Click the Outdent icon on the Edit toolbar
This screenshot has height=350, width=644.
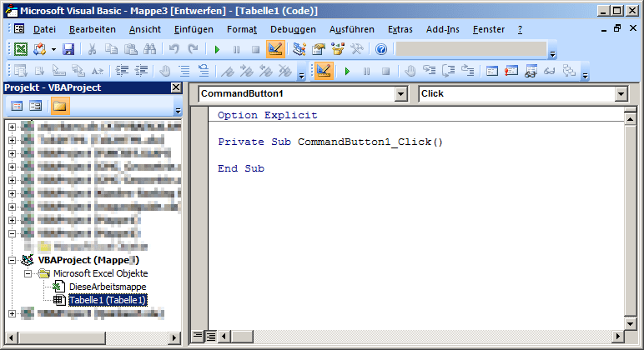141,72
